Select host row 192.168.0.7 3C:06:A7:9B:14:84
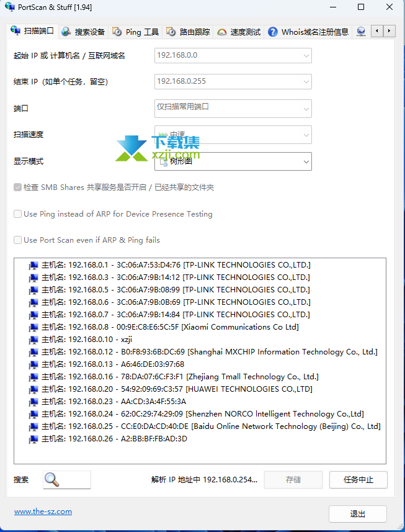The image size is (405, 532). click(x=170, y=315)
